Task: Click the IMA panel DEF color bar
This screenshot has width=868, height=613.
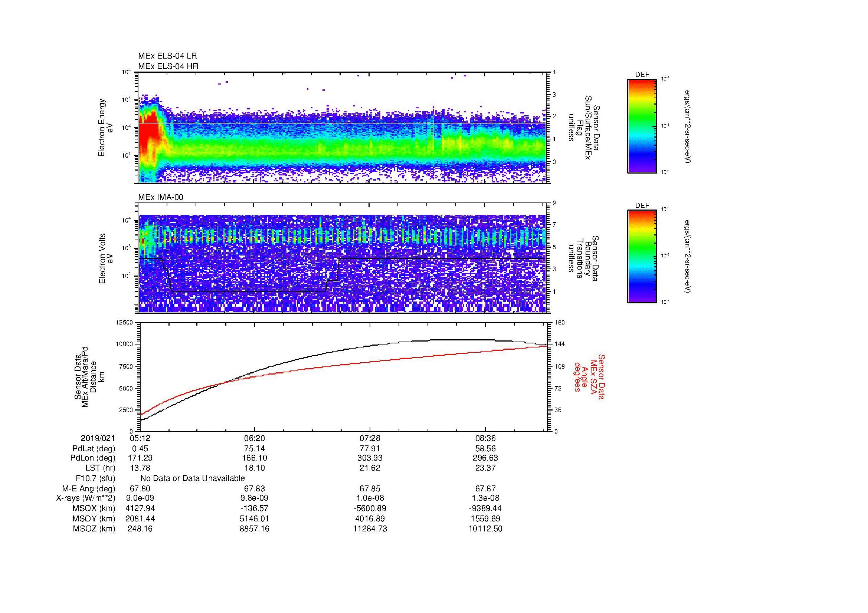Action: [x=642, y=257]
